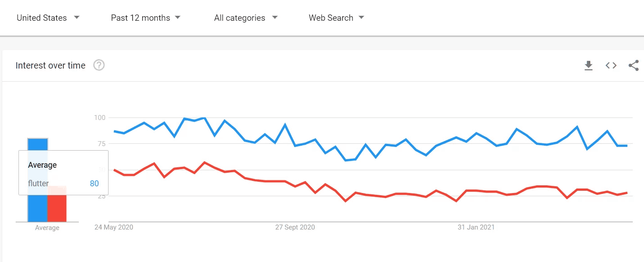The height and width of the screenshot is (262, 644).
Task: Click the red average bar
Action: tap(57, 208)
